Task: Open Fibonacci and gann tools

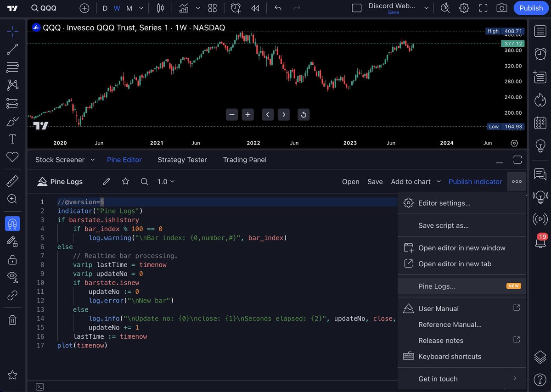Action: point(12,67)
